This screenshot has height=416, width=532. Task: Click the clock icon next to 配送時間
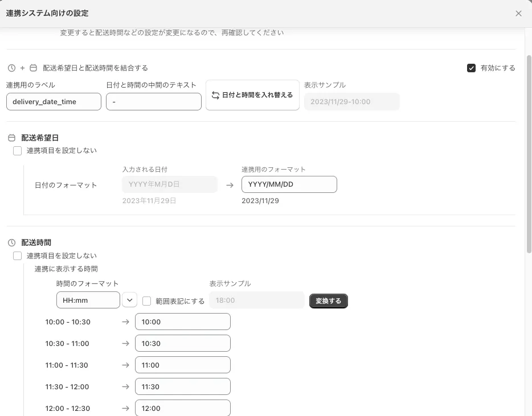point(11,242)
